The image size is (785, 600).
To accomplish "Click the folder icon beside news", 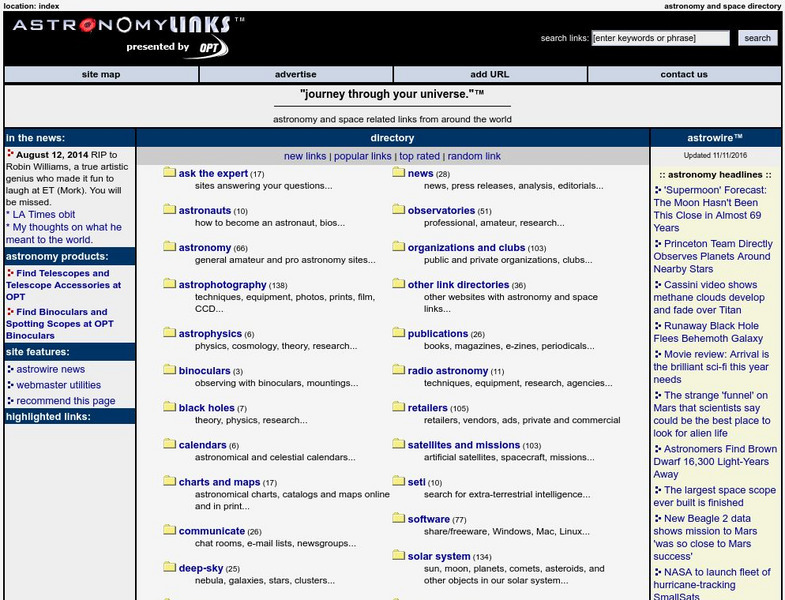I will pos(399,173).
